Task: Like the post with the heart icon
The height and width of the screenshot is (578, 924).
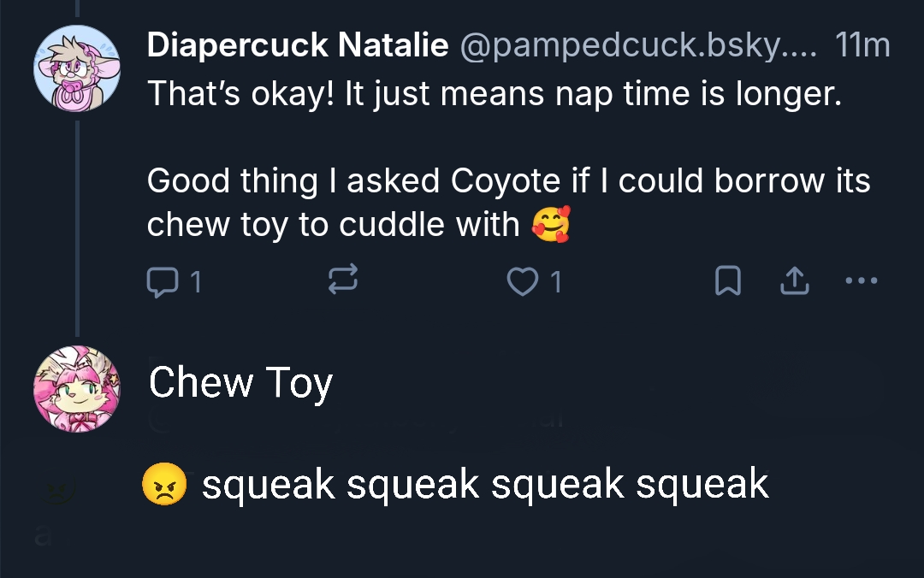Action: pos(522,281)
